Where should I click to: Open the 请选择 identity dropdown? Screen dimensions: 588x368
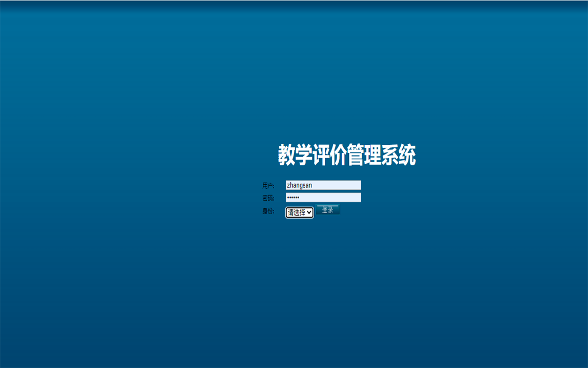299,212
